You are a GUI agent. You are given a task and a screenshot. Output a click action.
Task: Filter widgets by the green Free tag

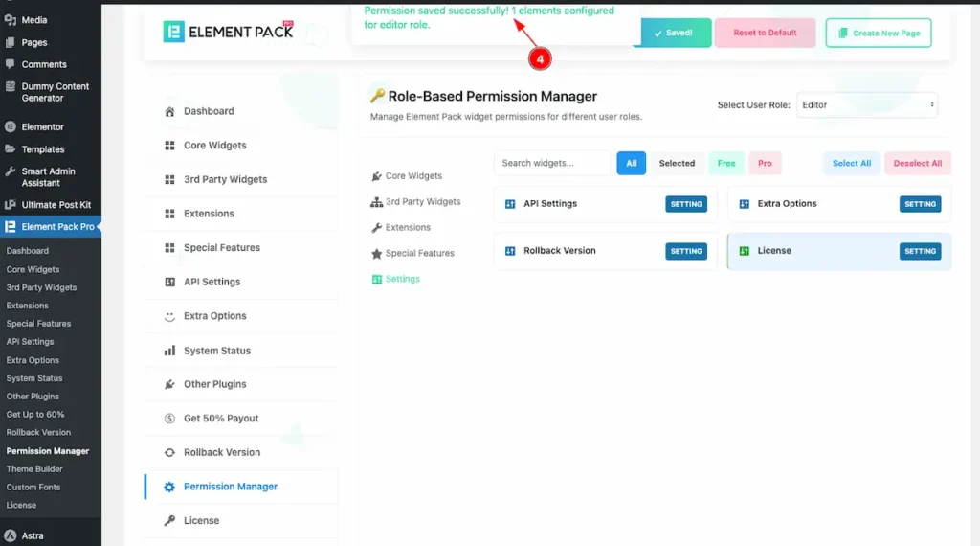click(726, 164)
